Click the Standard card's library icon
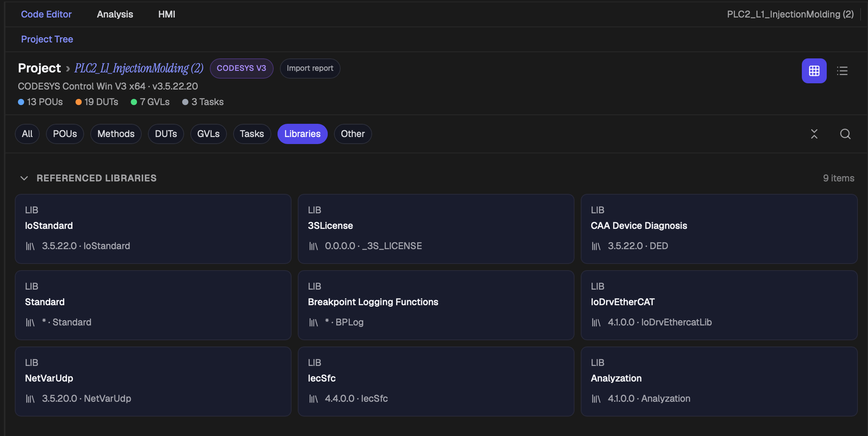Image resolution: width=868 pixels, height=436 pixels. [30, 322]
